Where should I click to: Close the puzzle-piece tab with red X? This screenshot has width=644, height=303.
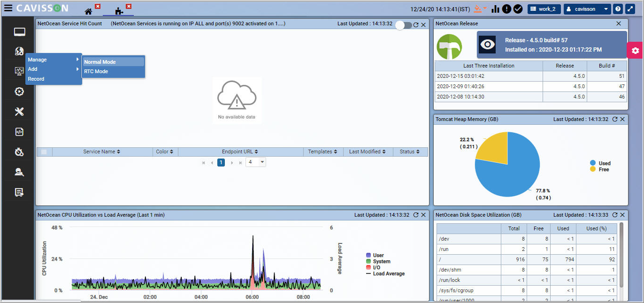click(x=129, y=6)
